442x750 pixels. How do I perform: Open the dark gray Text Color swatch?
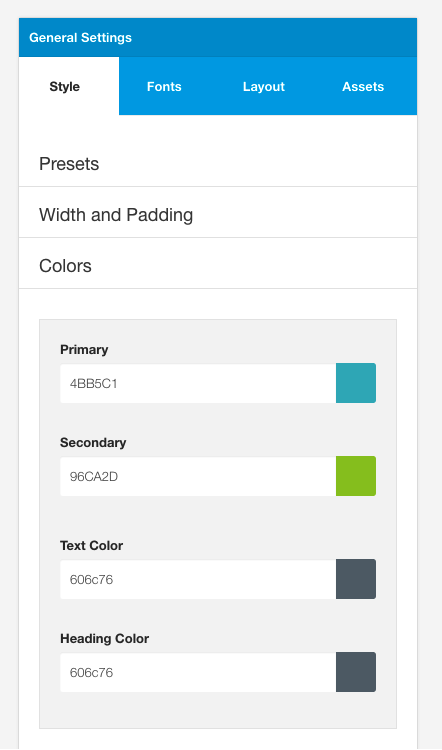pyautogui.click(x=356, y=579)
